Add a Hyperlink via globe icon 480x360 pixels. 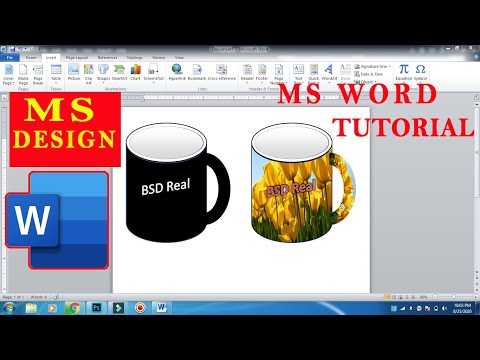point(177,72)
